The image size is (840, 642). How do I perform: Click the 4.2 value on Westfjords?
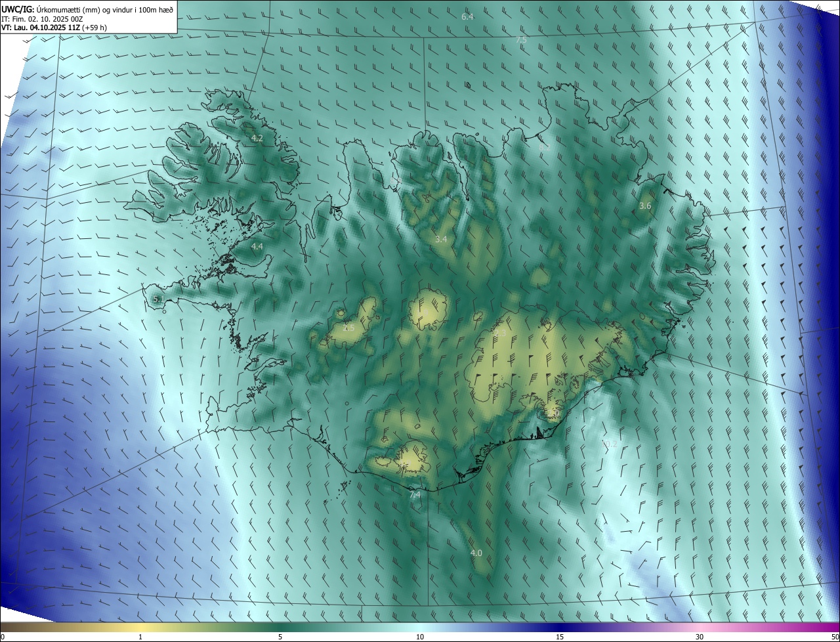point(257,139)
